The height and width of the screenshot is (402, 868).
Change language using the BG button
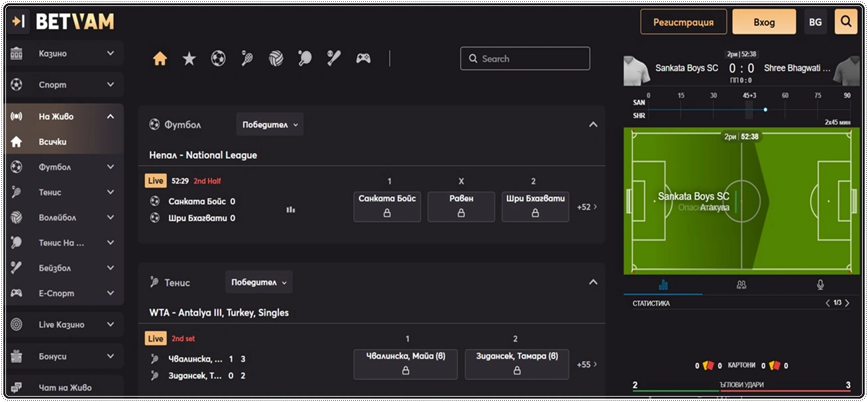[x=815, y=22]
